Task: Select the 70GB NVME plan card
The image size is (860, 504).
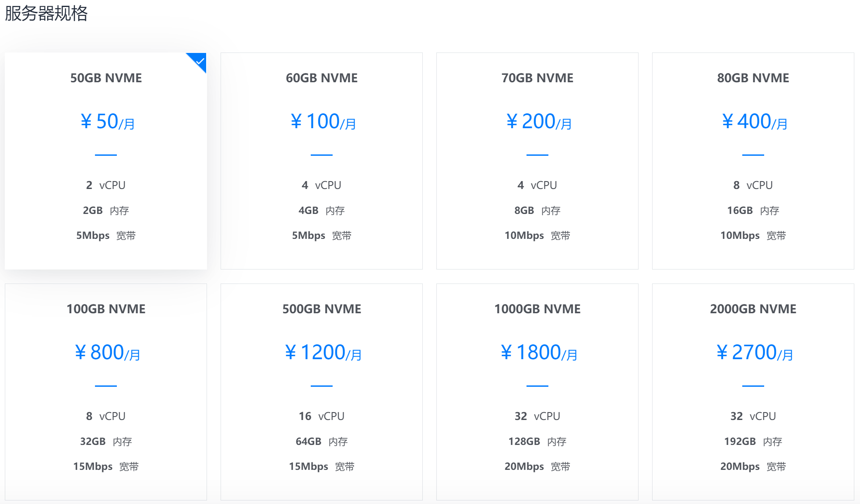Action: coord(537,161)
